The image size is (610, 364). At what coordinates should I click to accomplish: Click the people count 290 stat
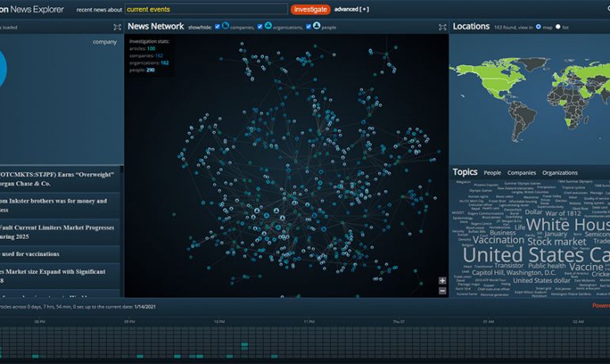point(151,70)
